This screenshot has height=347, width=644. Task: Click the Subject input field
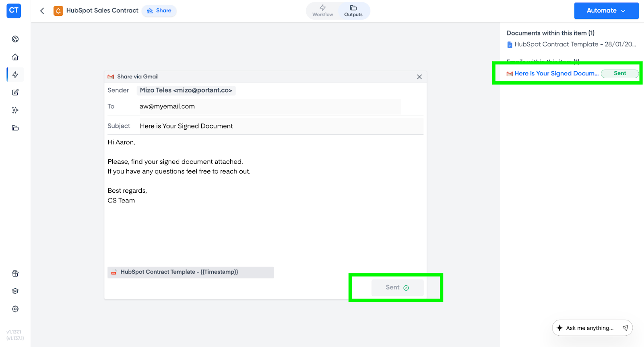coord(281,126)
